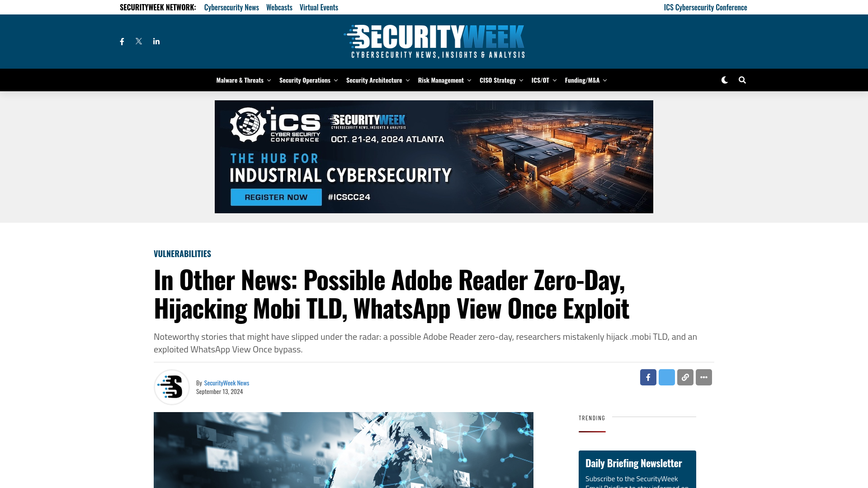Click the X (Twitter) share icon

pyautogui.click(x=666, y=377)
